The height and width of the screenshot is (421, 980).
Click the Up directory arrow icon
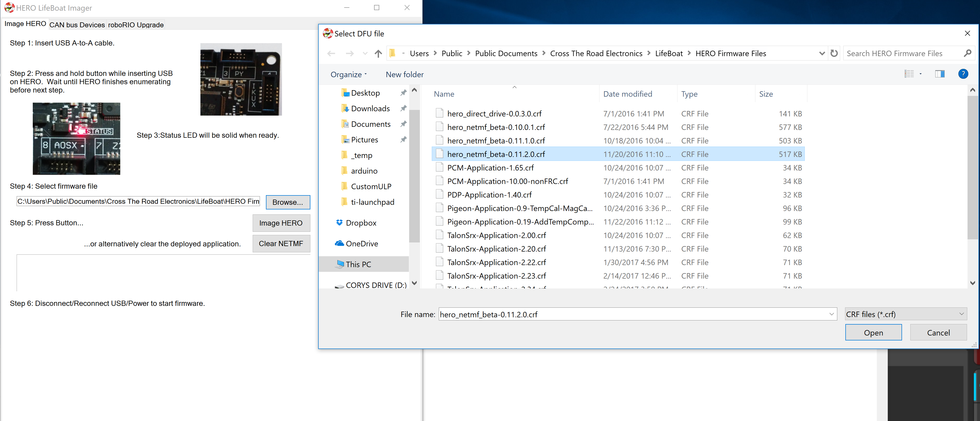(378, 54)
